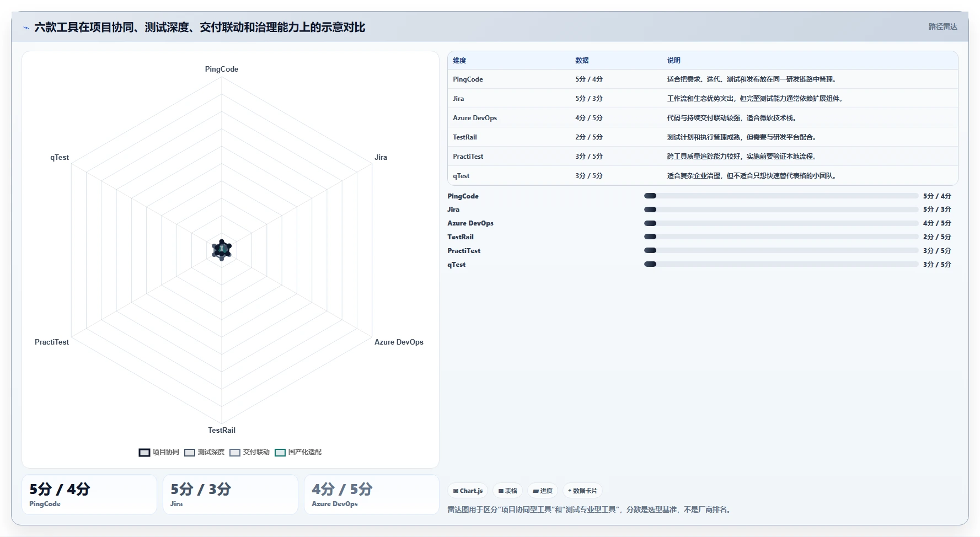The image size is (980, 537).
Task: Click the 路径雷达 label in header
Action: click(x=942, y=26)
